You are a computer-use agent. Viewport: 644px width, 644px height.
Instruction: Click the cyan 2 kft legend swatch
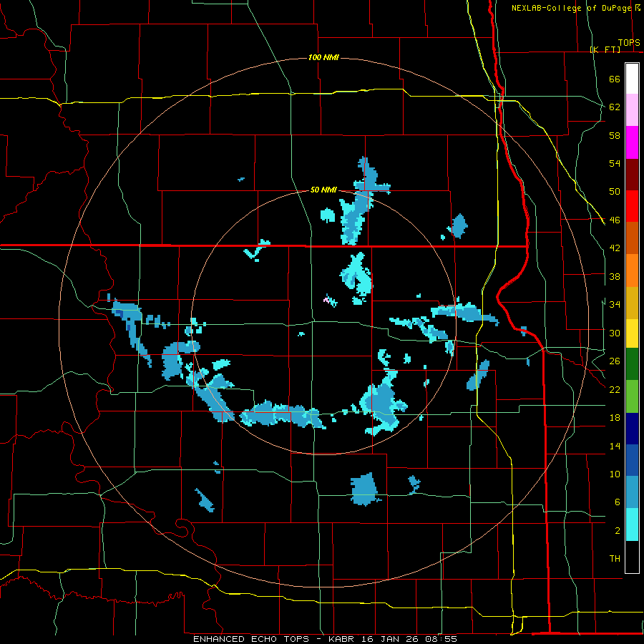632,524
